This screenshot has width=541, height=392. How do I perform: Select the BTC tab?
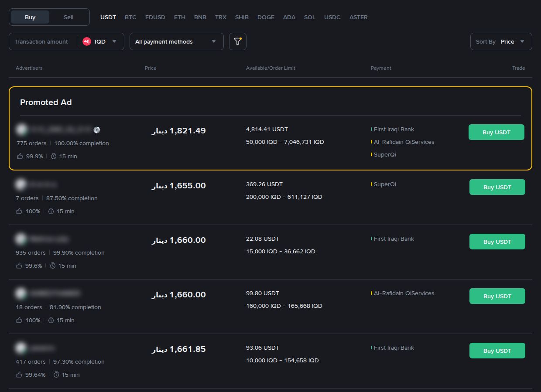coord(130,17)
